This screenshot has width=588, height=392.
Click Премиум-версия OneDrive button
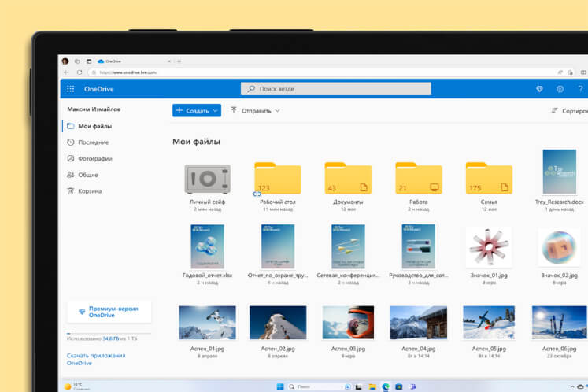pyautogui.click(x=109, y=311)
